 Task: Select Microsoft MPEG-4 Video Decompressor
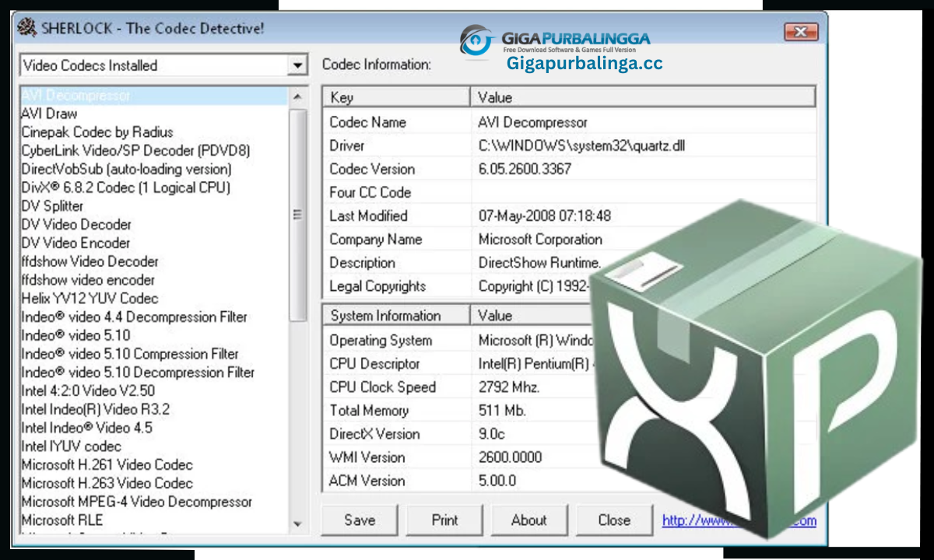pos(137,502)
